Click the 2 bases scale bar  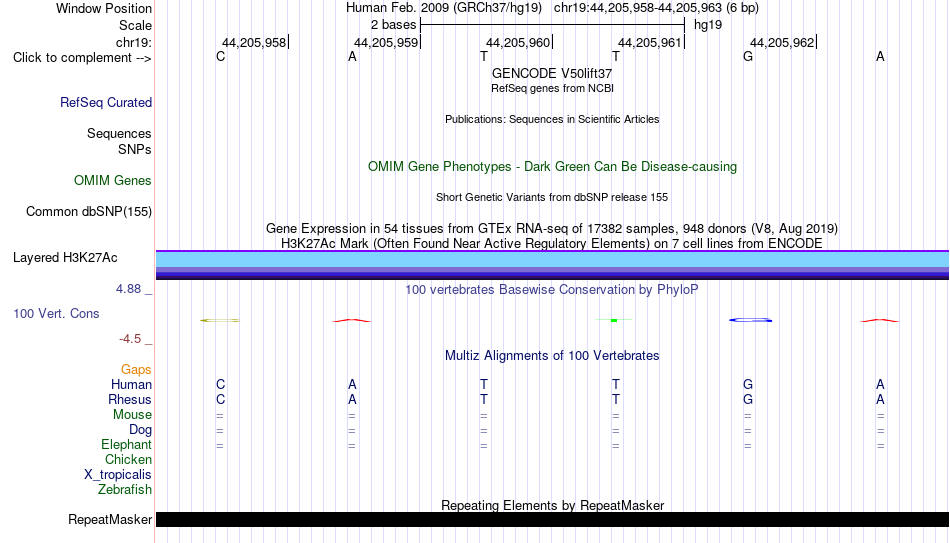pyautogui.click(x=552, y=25)
